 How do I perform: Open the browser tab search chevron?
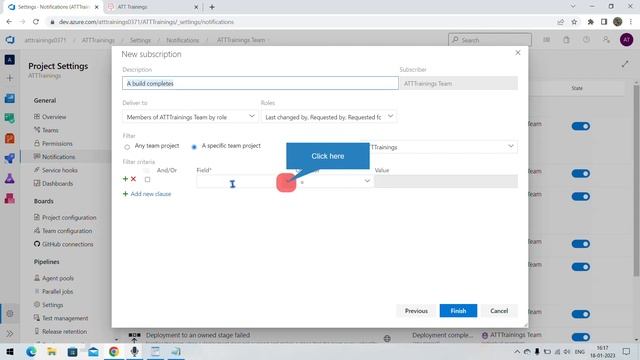[x=573, y=7]
